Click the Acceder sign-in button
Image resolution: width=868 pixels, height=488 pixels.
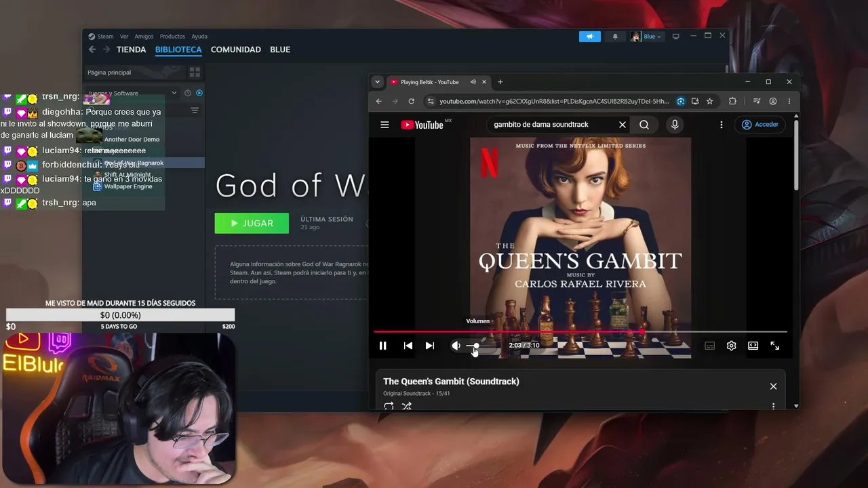(760, 125)
